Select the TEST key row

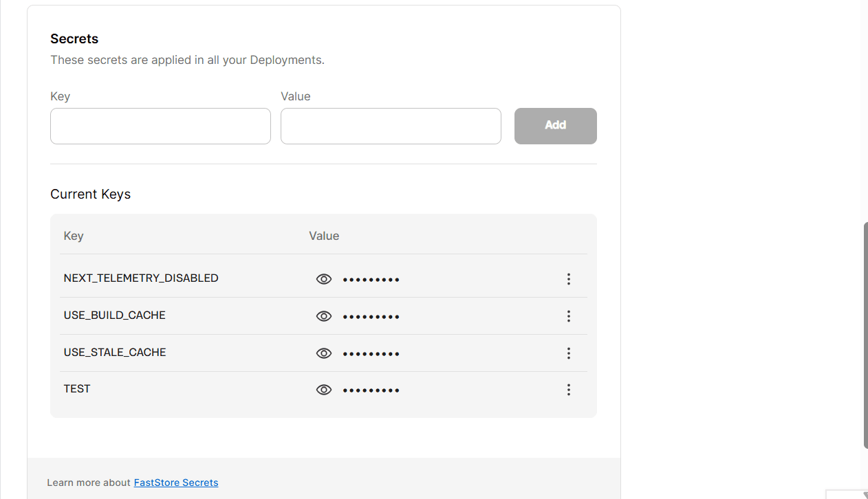click(x=323, y=390)
